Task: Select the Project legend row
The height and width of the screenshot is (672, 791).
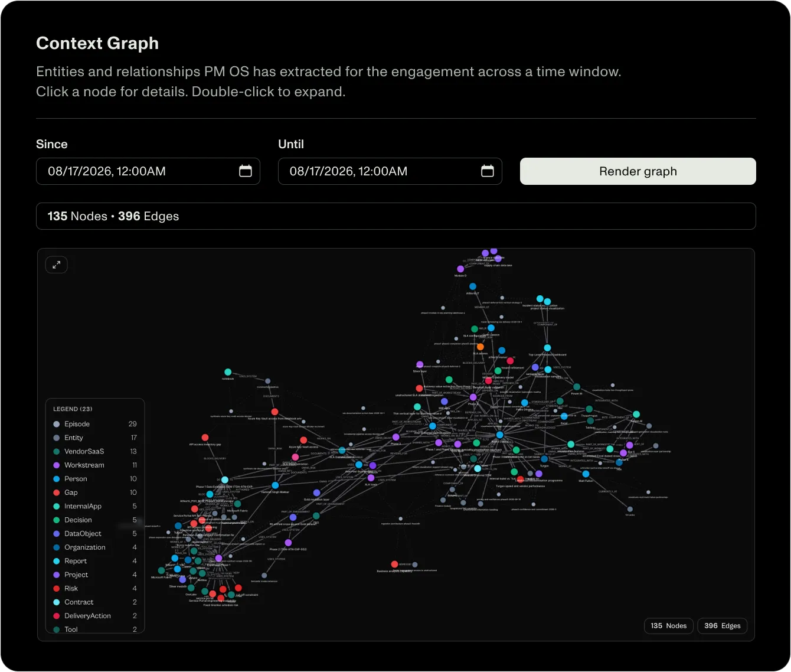Action: pyautogui.click(x=95, y=575)
